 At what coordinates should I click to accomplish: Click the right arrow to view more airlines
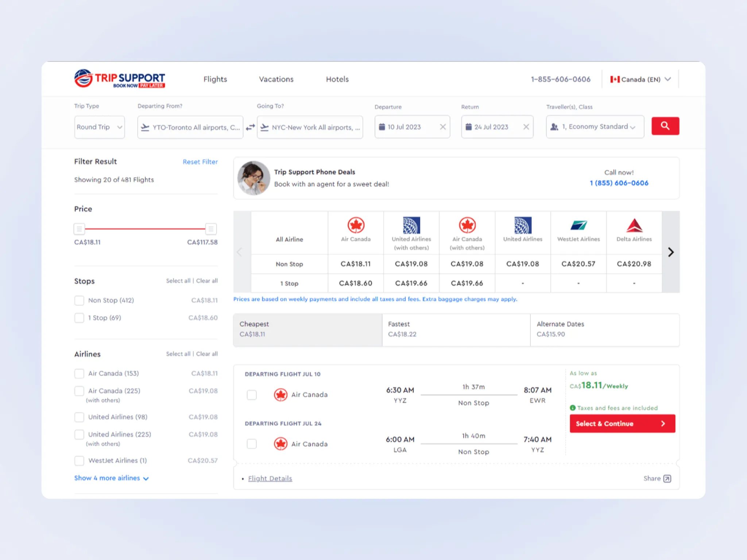670,252
